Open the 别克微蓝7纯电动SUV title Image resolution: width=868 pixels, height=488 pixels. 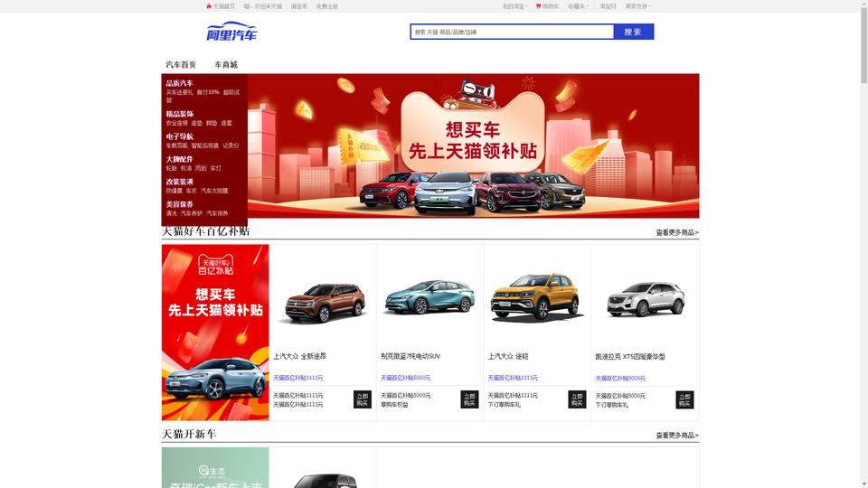(410, 356)
